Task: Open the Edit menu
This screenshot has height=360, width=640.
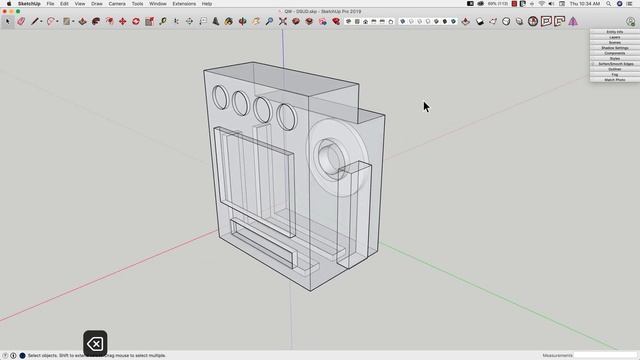Action: coord(64,4)
